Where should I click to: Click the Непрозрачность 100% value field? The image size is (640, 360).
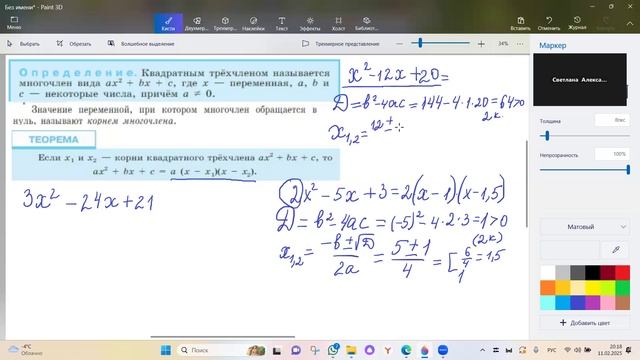[x=612, y=154]
